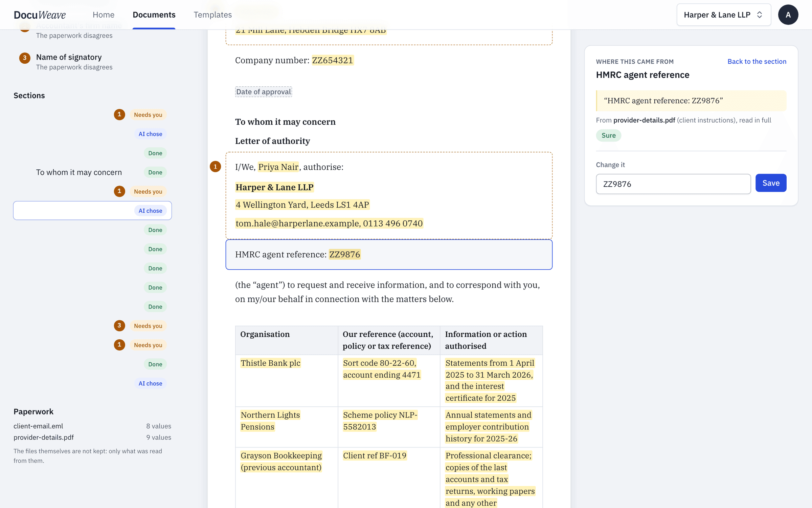Select "To whom it may concern" section row
812x508 pixels.
pos(92,172)
